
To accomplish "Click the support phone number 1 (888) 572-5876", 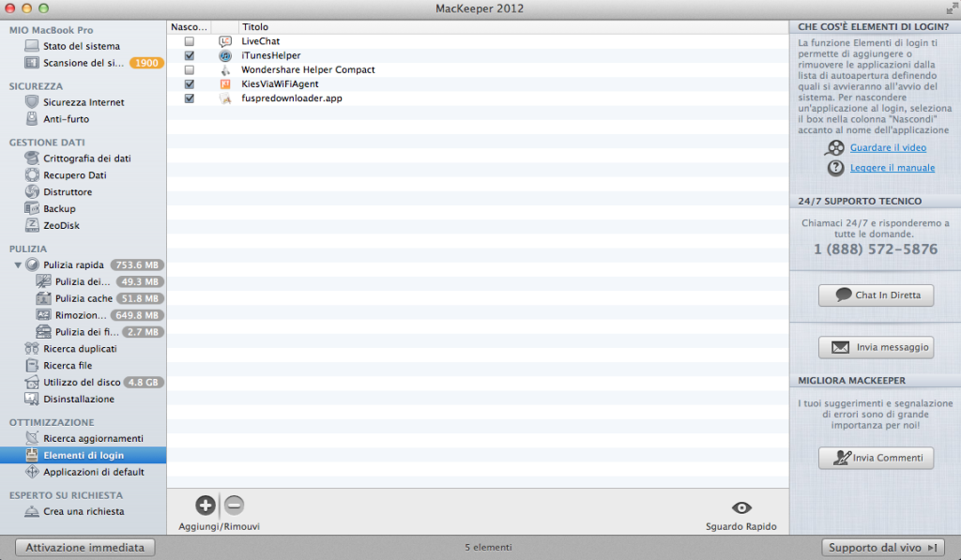I will pos(876,250).
